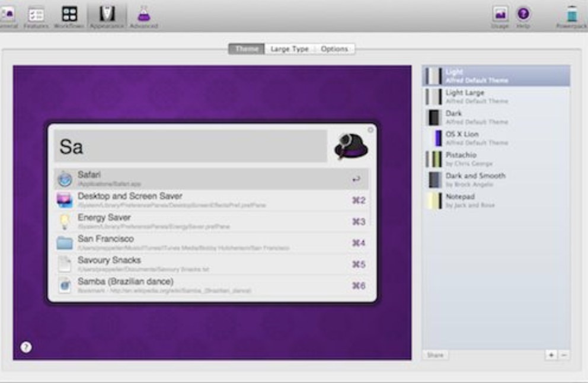Open the Features preferences pane

click(36, 18)
